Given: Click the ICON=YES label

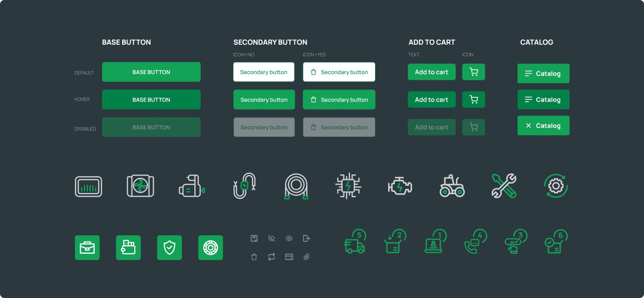Looking at the screenshot, I should [315, 55].
